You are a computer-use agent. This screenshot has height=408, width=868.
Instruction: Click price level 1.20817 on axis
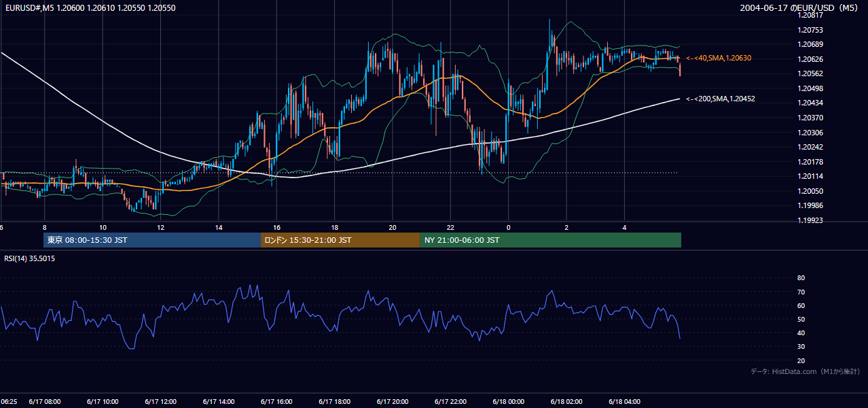coord(810,15)
